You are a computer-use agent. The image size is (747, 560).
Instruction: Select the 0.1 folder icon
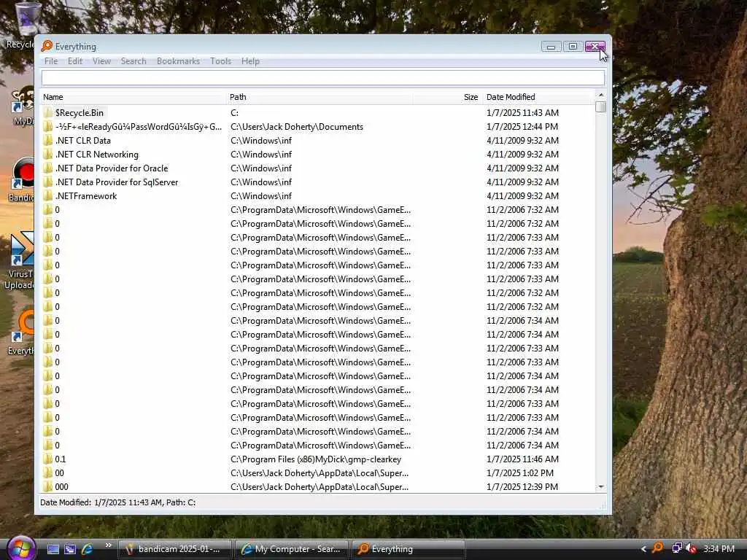coord(47,459)
